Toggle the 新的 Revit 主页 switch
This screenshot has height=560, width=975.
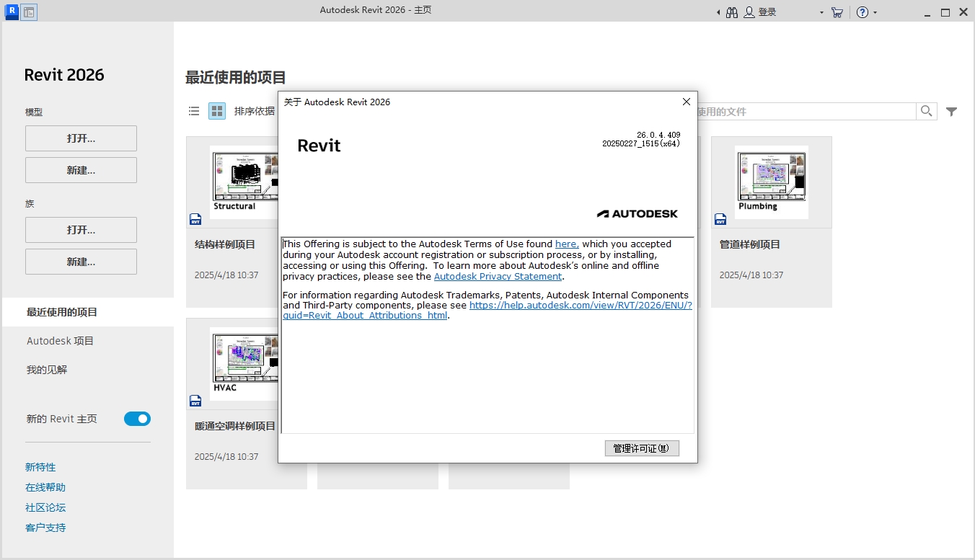point(137,419)
